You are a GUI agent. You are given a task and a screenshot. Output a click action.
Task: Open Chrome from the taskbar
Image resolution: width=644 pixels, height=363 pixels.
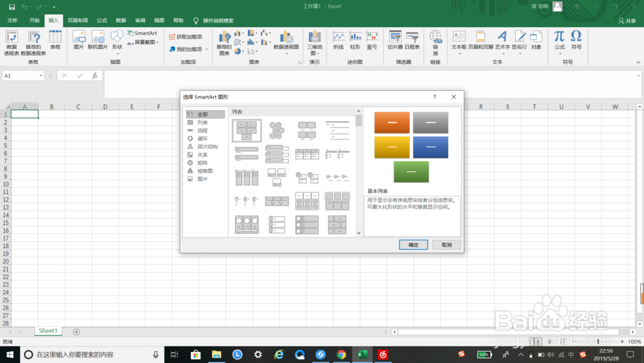(x=341, y=355)
